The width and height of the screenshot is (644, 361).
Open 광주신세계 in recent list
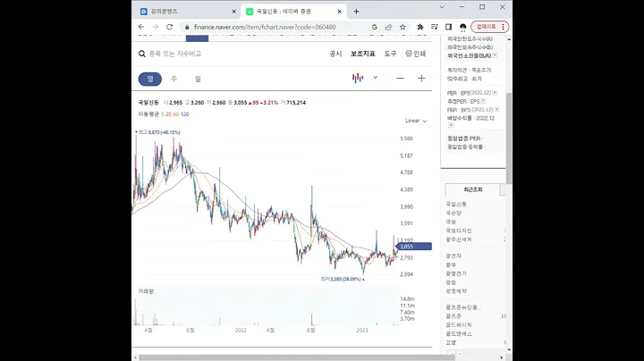459,239
